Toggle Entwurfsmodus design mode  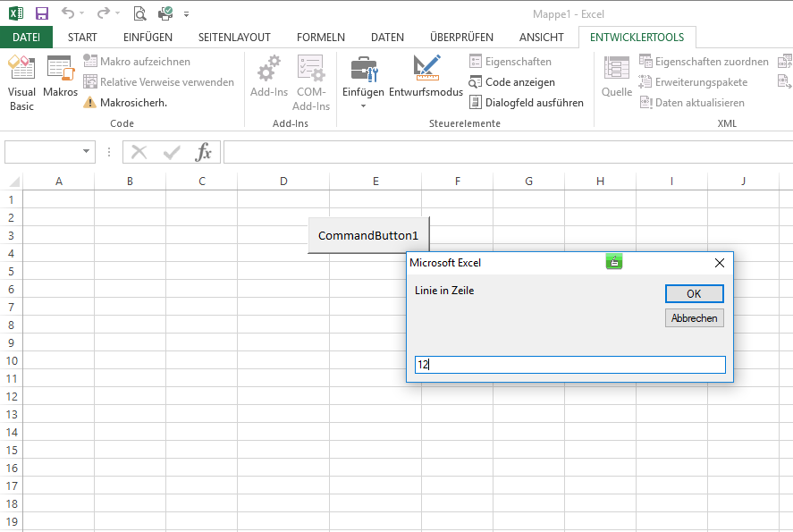[426, 76]
